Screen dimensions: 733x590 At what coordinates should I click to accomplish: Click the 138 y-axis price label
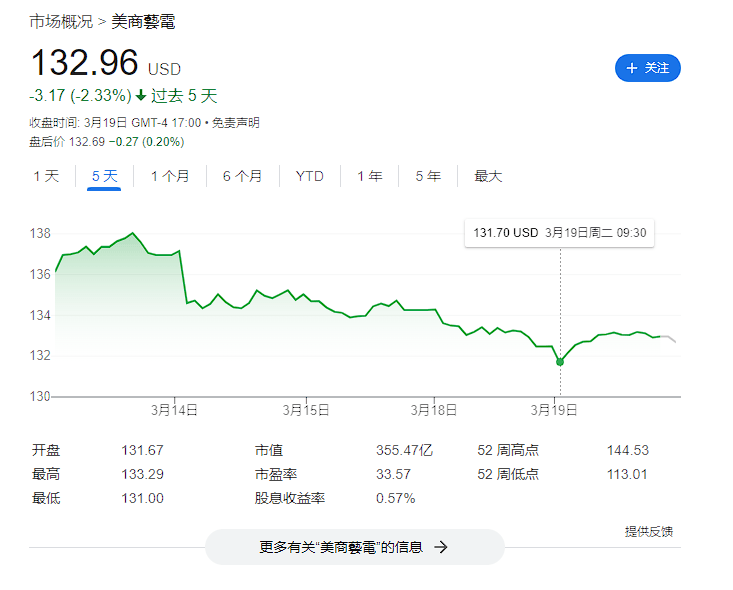click(40, 233)
